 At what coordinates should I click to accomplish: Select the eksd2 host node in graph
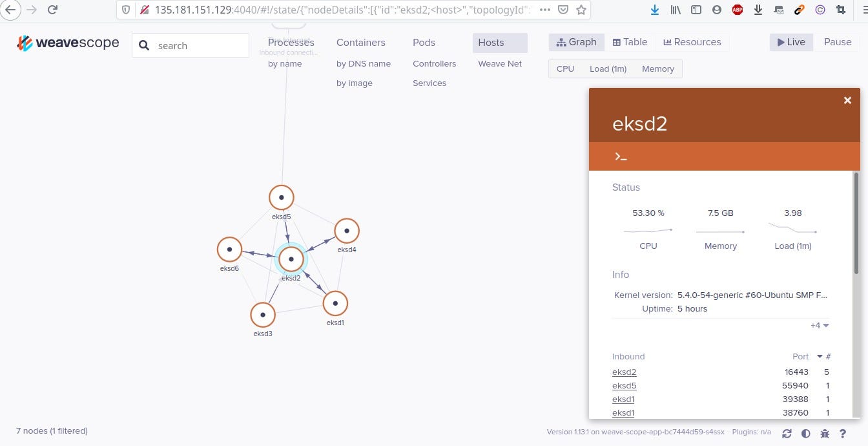click(291, 259)
